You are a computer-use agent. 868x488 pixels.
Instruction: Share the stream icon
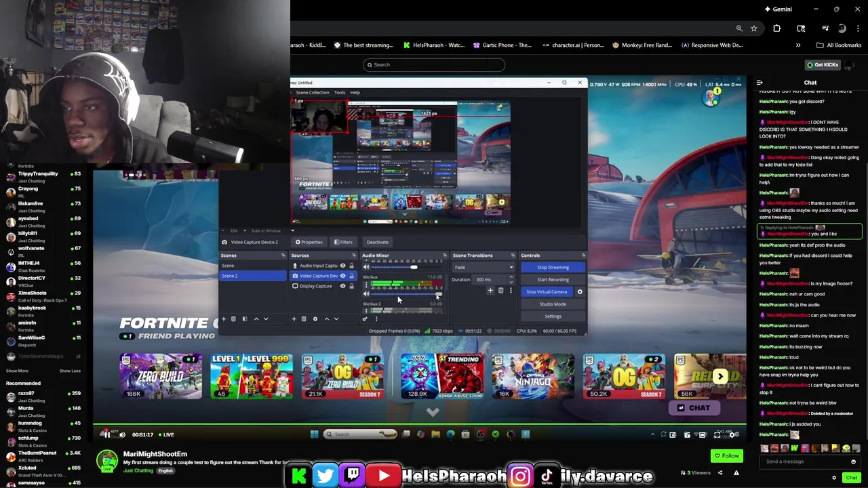(x=720, y=472)
